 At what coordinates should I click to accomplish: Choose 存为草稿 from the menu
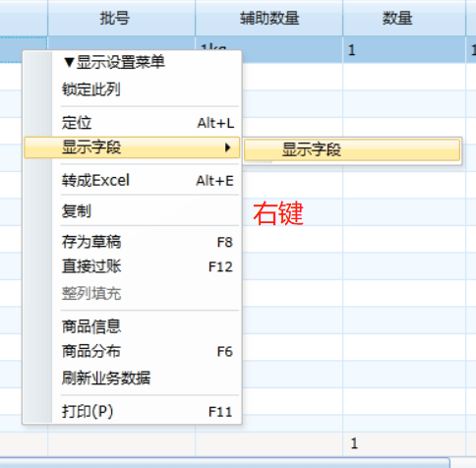[x=132, y=242]
